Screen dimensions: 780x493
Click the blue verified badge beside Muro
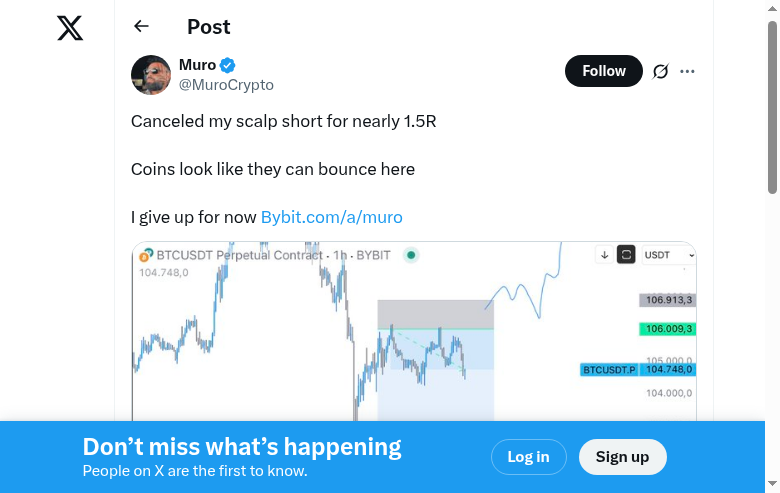click(228, 66)
